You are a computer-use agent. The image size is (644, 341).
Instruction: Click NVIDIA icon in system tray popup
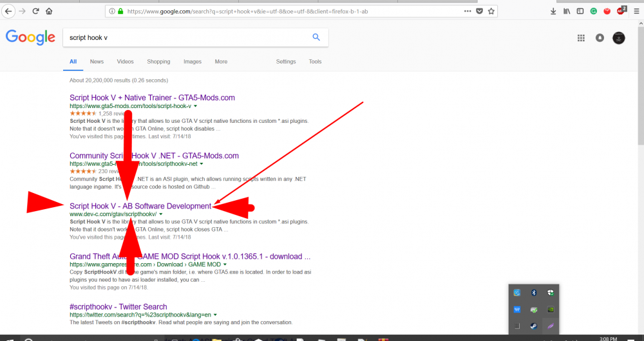point(551,309)
